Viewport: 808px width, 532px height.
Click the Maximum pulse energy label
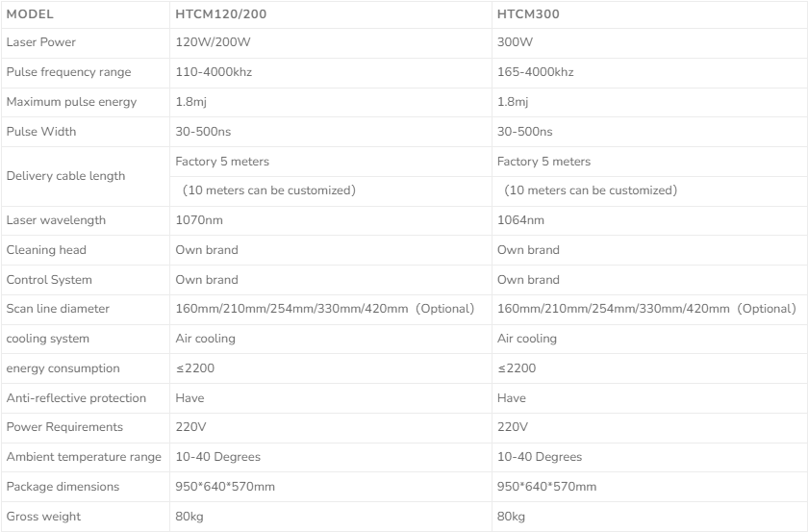(x=71, y=102)
